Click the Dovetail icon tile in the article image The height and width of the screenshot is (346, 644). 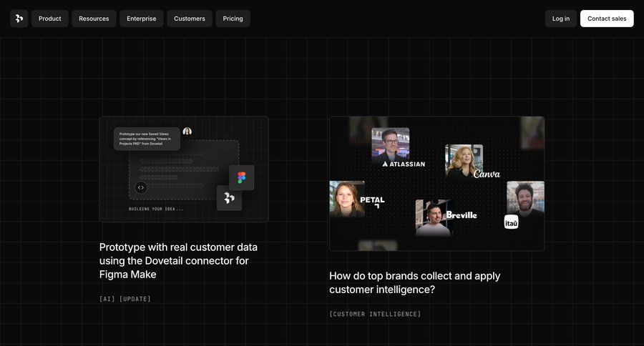[229, 198]
